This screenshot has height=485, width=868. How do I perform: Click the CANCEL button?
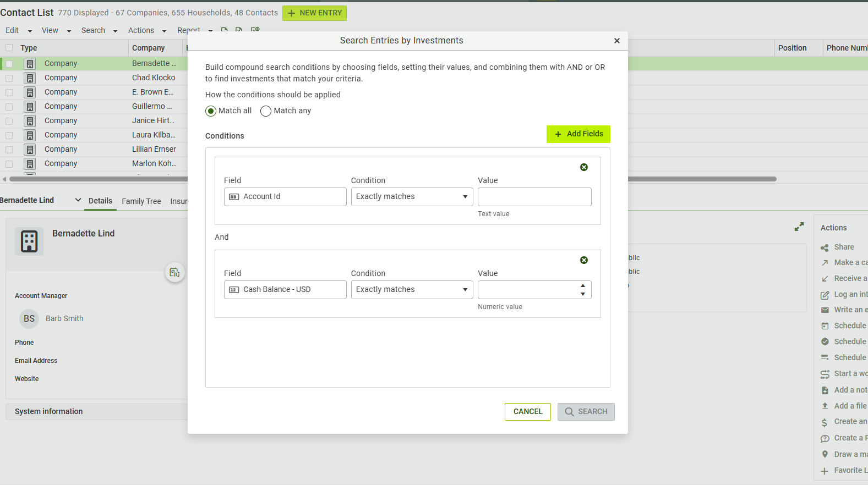coord(528,412)
